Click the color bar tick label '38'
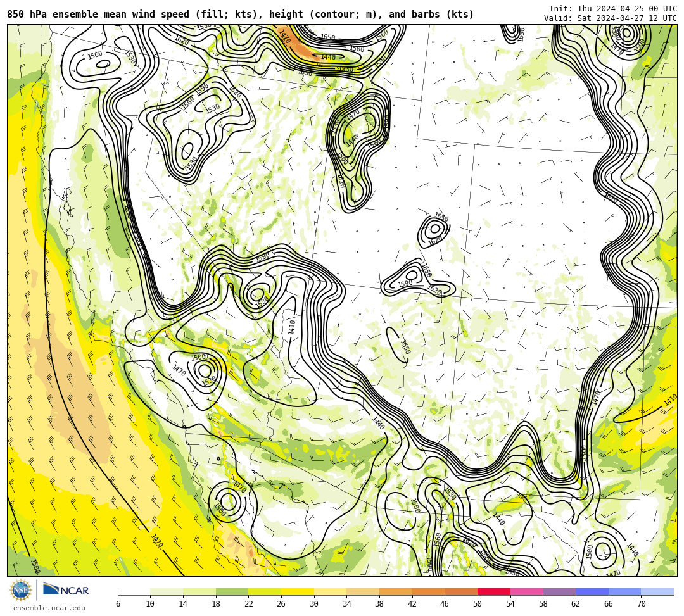The image size is (684, 616). point(379,604)
